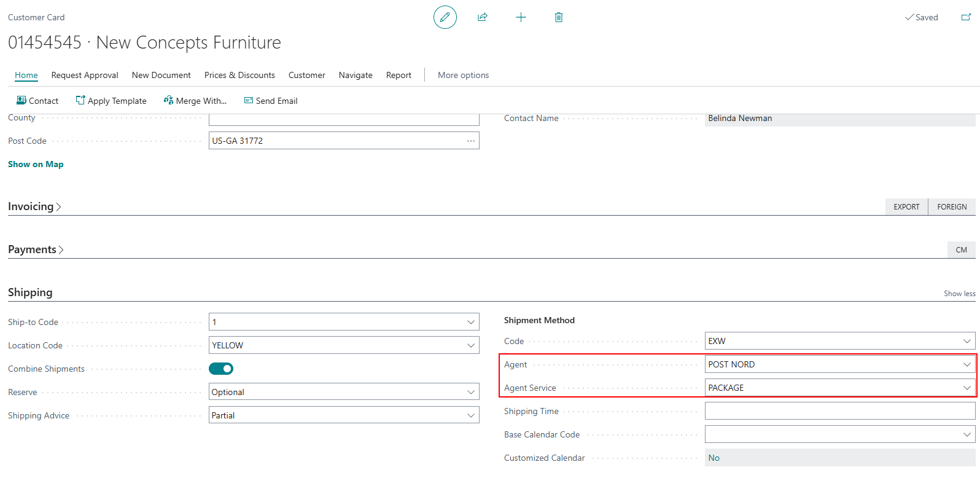Open Post Code lookup ellipsis

point(471,141)
